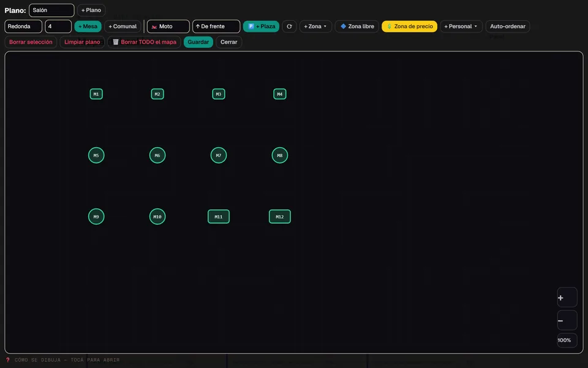Select square table M4

tap(280, 94)
